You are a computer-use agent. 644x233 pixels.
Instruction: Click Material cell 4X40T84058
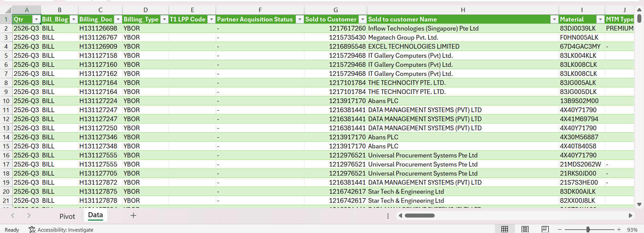[x=582, y=146]
